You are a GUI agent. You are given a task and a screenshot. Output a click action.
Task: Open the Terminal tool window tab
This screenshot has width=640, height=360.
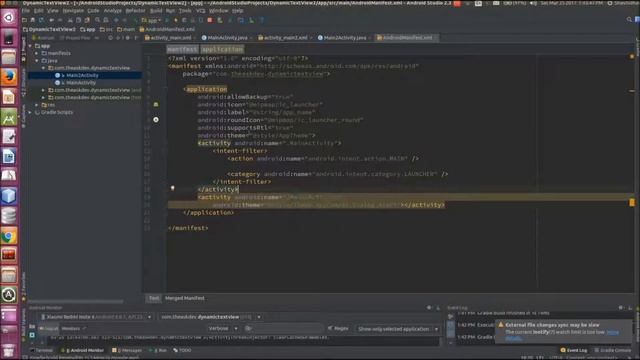pos(42,350)
